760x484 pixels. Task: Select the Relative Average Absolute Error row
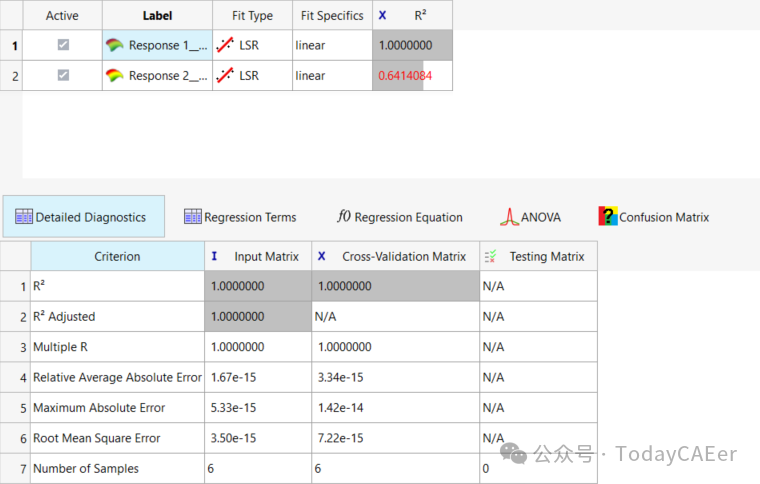117,377
